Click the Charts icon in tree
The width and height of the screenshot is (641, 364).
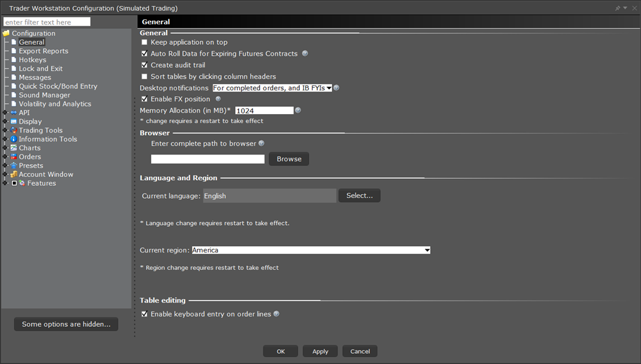13,148
